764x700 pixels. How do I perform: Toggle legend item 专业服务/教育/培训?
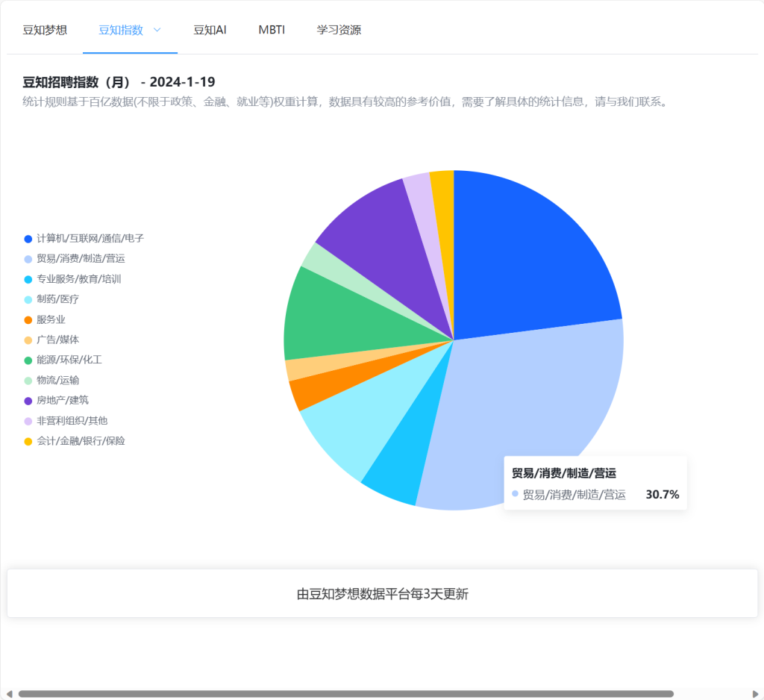72,279
